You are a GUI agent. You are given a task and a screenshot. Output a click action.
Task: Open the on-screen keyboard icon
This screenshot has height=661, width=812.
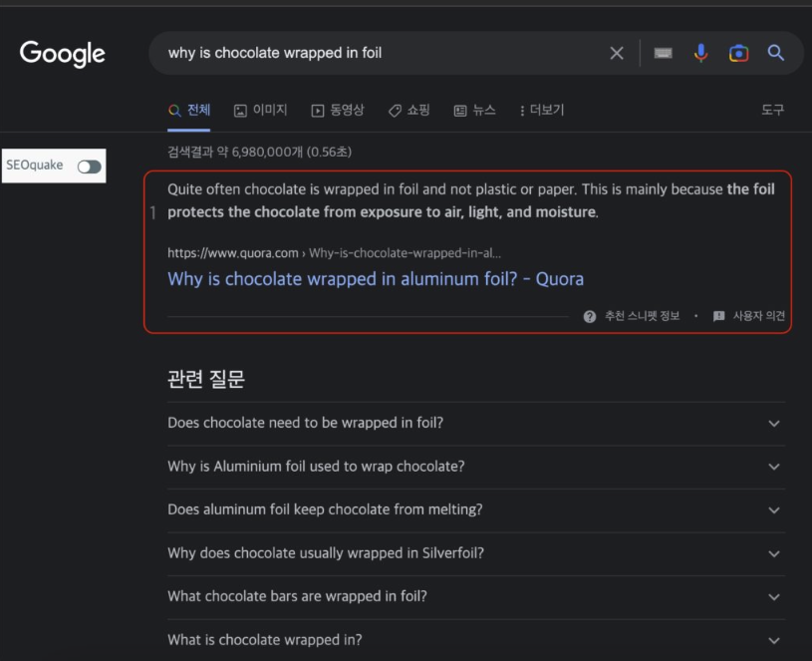[663, 53]
